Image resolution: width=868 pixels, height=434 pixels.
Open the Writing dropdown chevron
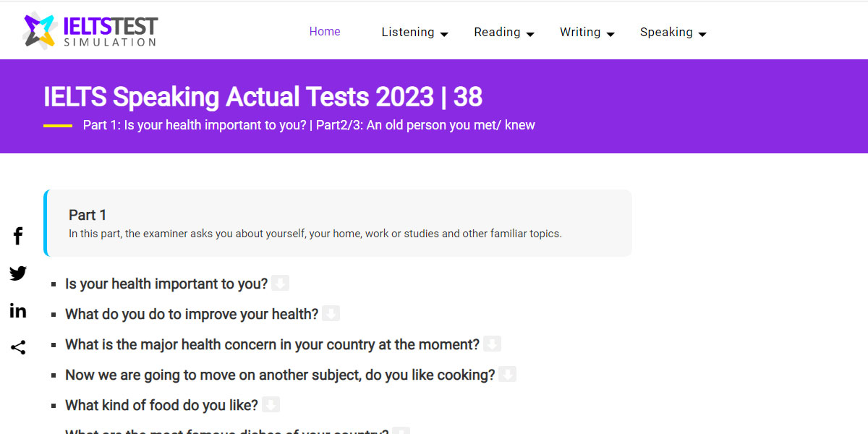tap(611, 33)
